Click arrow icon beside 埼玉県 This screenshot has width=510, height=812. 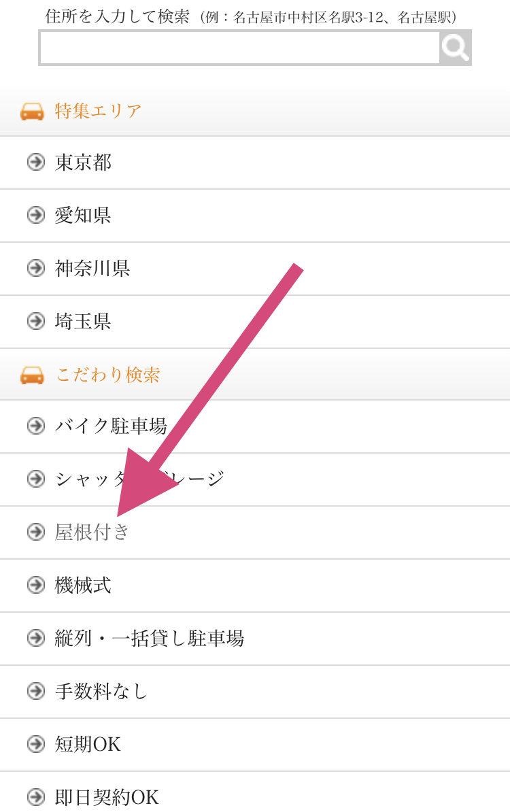click(36, 321)
